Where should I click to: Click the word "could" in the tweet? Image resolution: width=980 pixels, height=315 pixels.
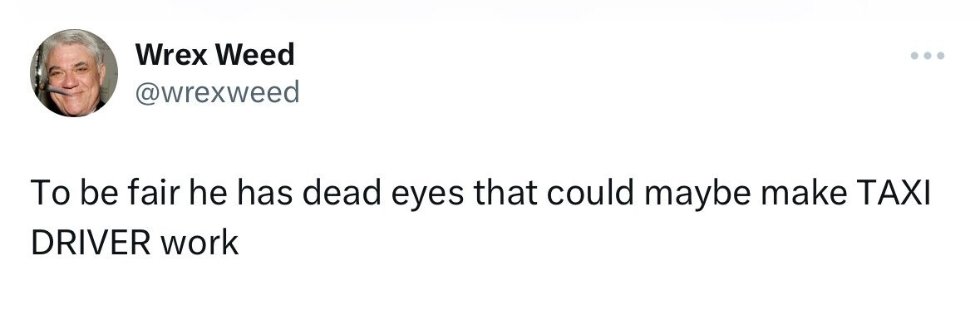click(x=591, y=193)
